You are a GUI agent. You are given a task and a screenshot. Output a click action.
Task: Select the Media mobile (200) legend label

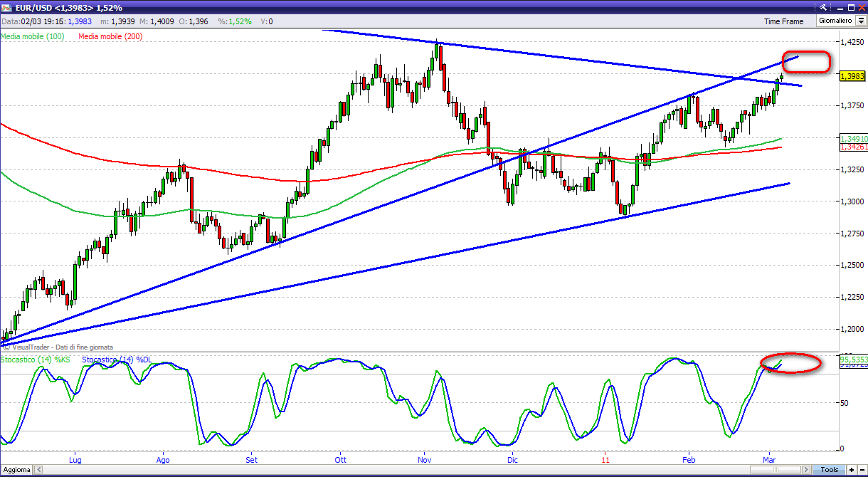(110, 36)
